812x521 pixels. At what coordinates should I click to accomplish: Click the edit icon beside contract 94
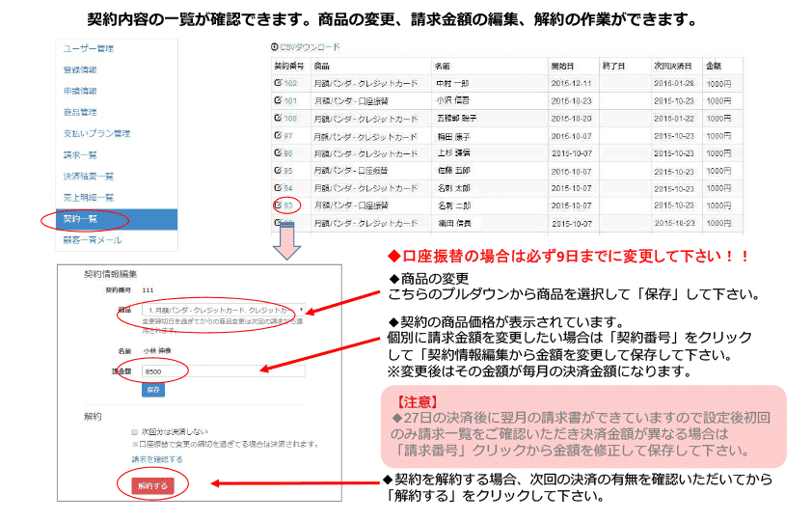point(278,187)
